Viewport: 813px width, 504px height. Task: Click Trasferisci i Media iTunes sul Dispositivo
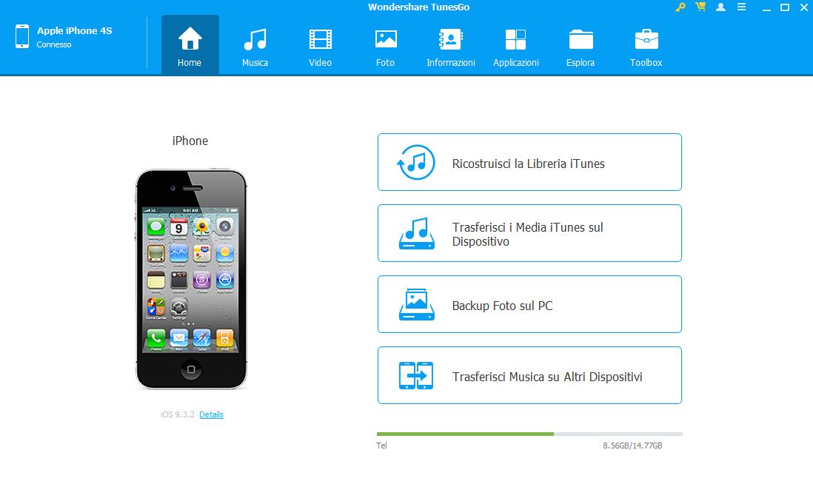tap(529, 234)
